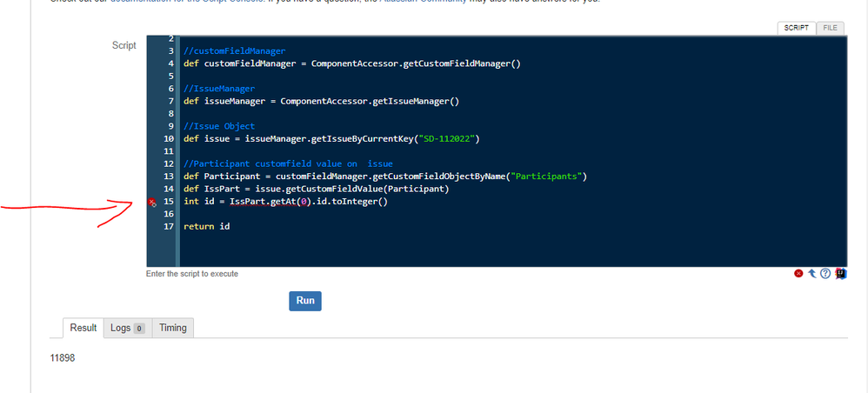Switch to the FILE tab
Viewport: 868px width, 393px height.
coord(831,28)
